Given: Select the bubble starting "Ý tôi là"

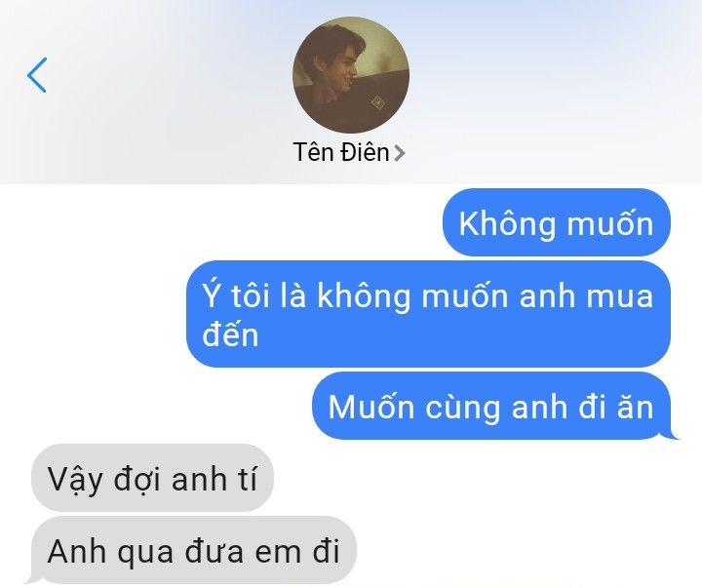Looking at the screenshot, I should [428, 314].
